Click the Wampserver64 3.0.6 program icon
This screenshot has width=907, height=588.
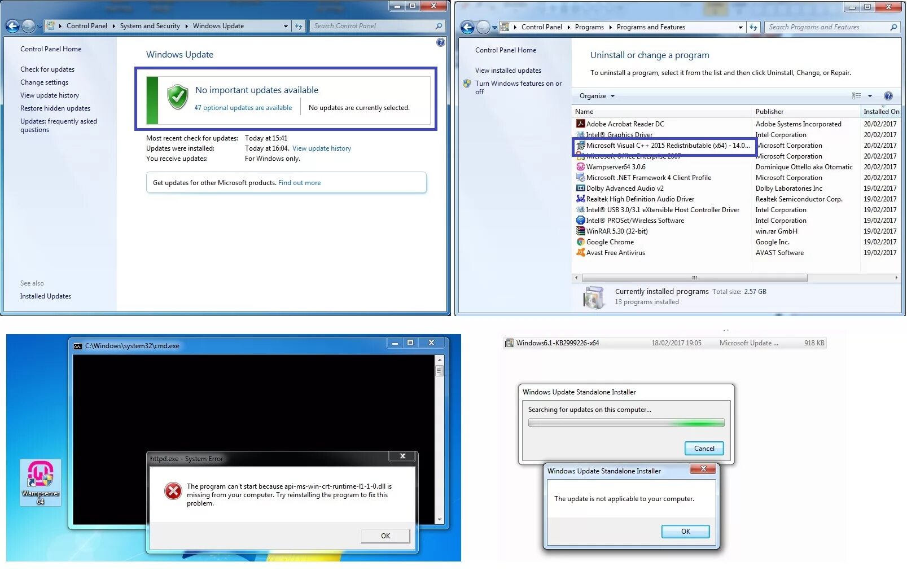[x=580, y=166]
